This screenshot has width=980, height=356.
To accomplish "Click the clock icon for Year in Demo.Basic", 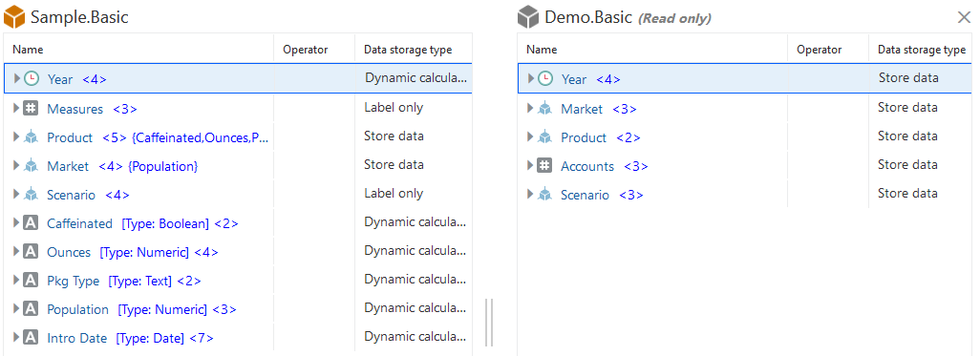I will (545, 78).
